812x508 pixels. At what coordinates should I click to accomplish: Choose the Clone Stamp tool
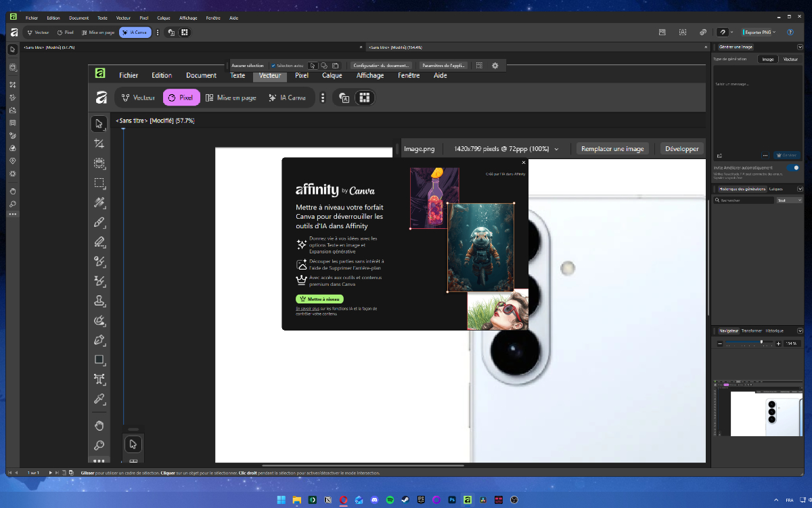tap(99, 301)
